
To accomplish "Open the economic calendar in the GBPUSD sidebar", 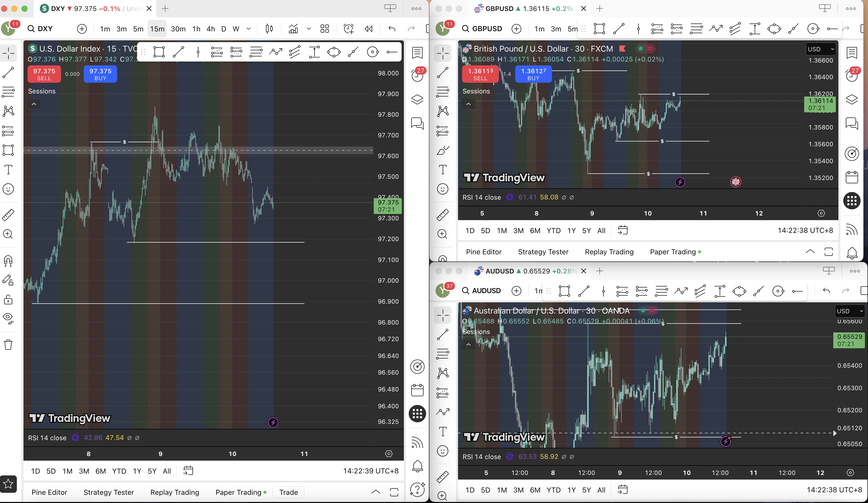I will click(x=852, y=177).
